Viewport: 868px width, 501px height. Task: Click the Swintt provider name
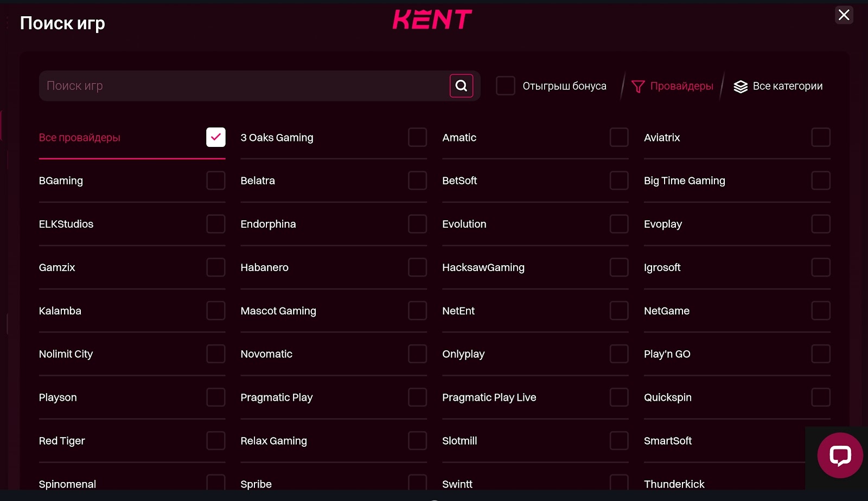tap(457, 484)
